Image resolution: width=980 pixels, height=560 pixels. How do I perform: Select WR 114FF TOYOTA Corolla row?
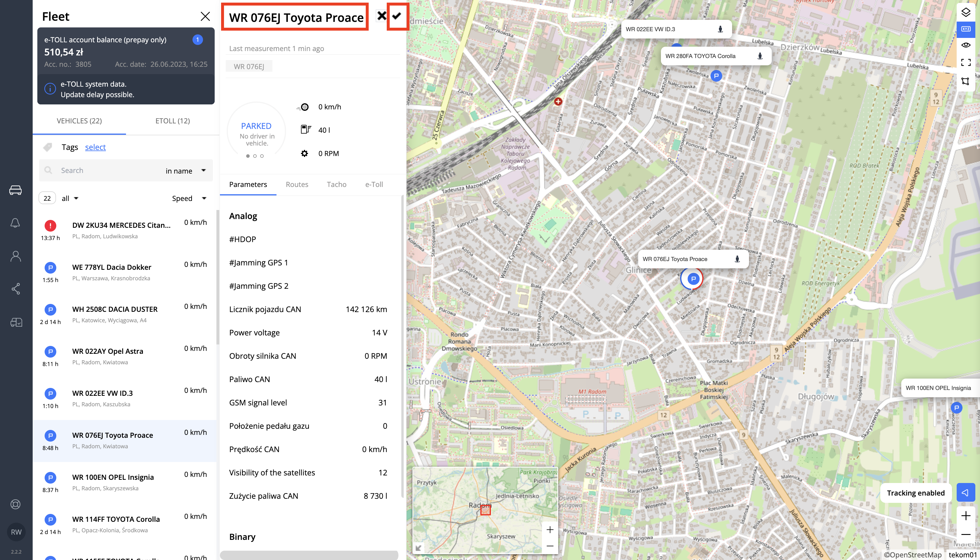point(125,525)
